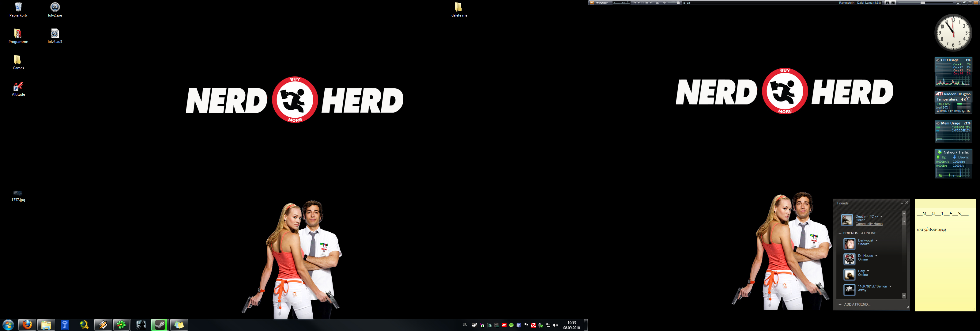
Task: Click ADD A FRIEND button
Action: pos(857,304)
